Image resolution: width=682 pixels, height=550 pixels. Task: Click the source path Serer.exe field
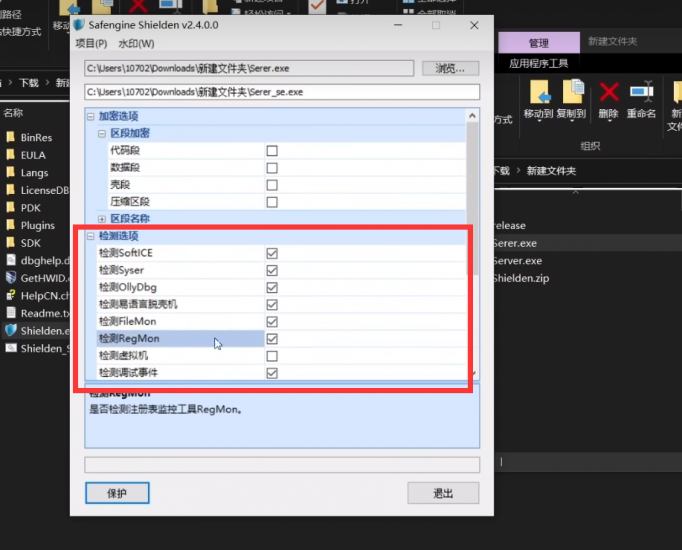249,68
